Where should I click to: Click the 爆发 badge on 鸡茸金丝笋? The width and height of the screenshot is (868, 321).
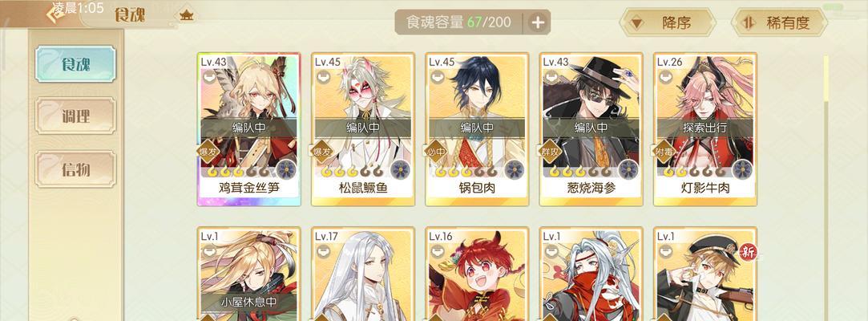click(208, 152)
